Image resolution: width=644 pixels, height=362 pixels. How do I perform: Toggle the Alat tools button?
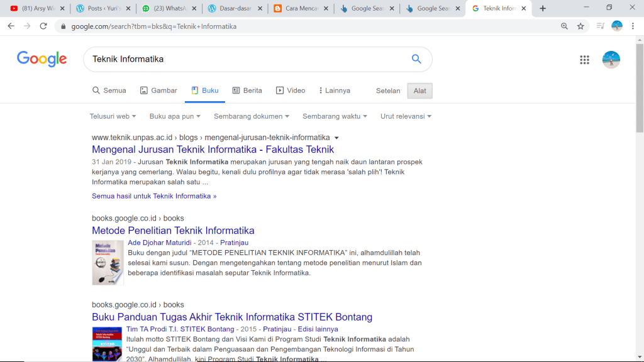(x=419, y=90)
